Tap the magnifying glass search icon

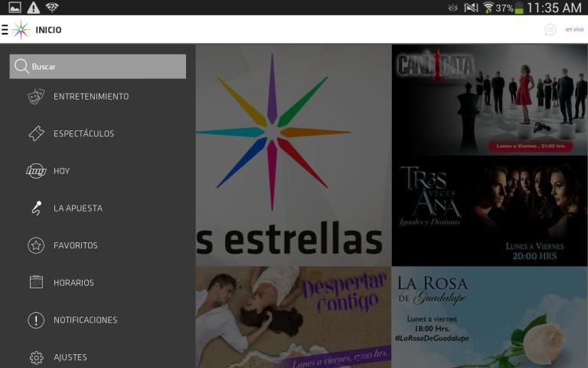(21, 67)
